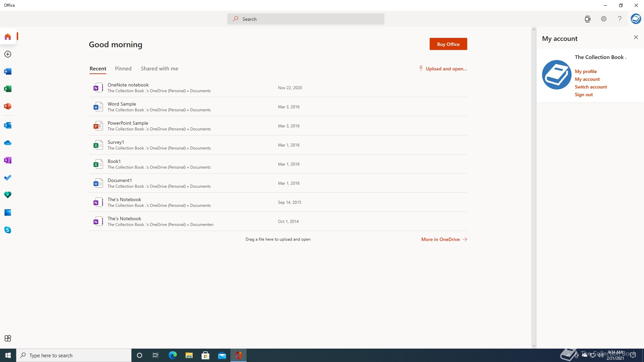This screenshot has height=362, width=644.
Task: Close the My account panel
Action: [x=636, y=37]
